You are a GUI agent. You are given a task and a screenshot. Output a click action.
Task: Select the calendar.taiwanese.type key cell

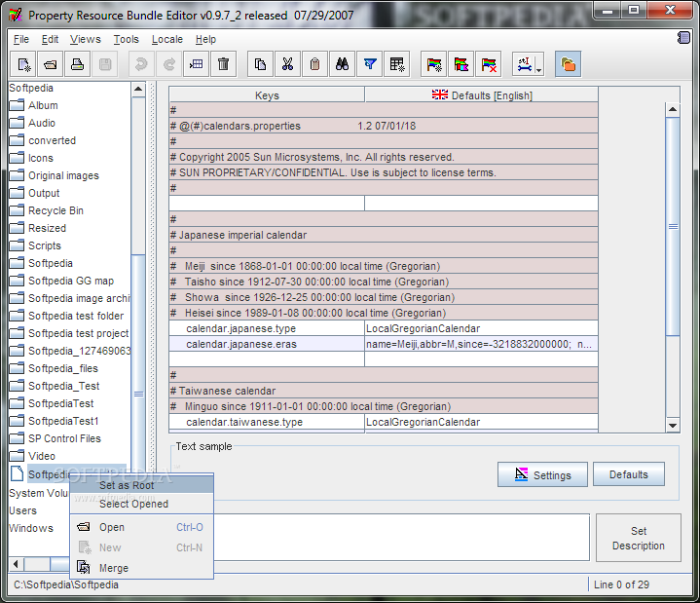tap(267, 422)
